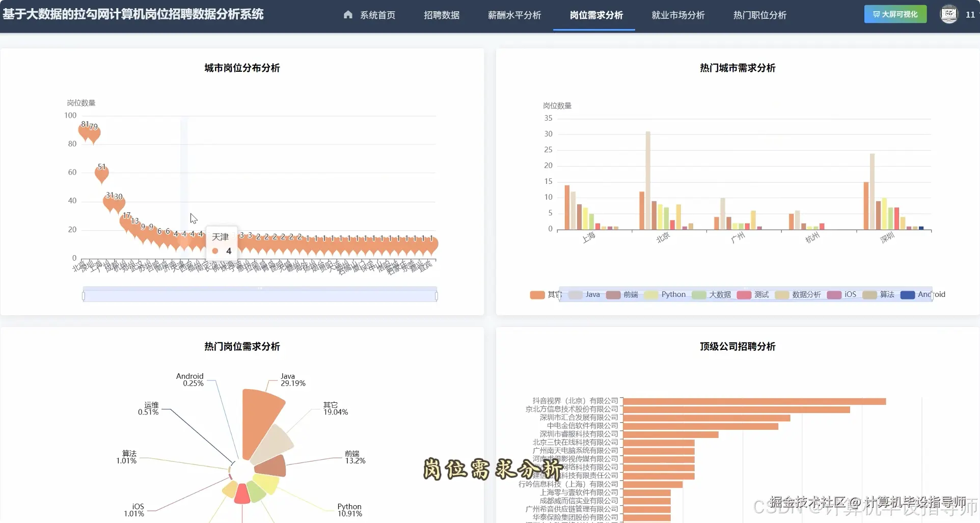This screenshot has height=523, width=980.
Task: Click the 杭州 x-axis label
Action: tap(812, 238)
